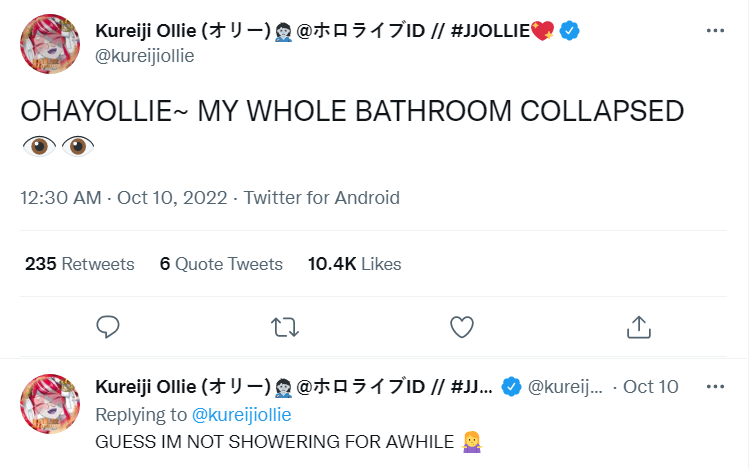Click the @kureijiollie link after Replying to
This screenshot has width=749, height=469.
click(x=239, y=414)
